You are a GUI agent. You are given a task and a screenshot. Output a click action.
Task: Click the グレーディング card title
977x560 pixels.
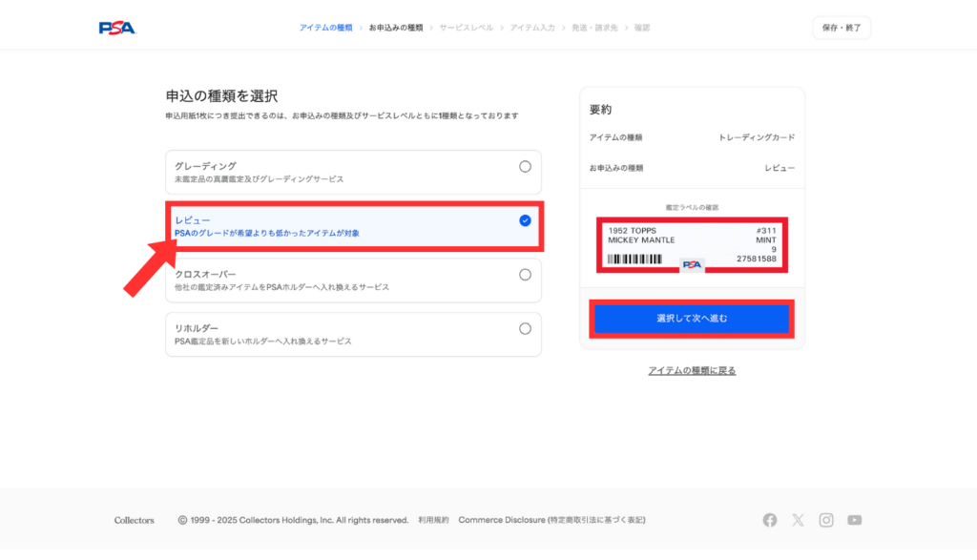coord(205,166)
